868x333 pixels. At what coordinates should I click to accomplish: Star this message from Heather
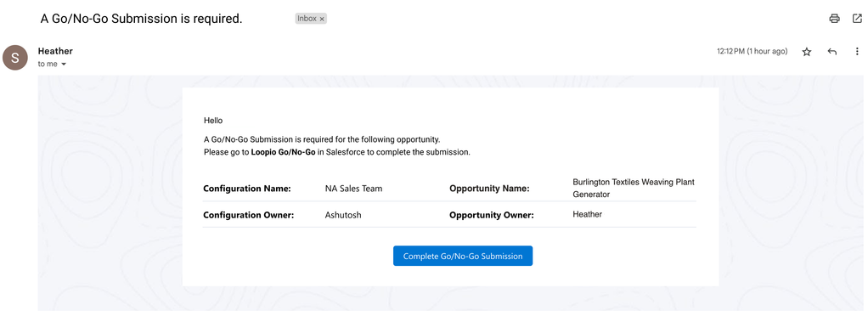pos(807,52)
